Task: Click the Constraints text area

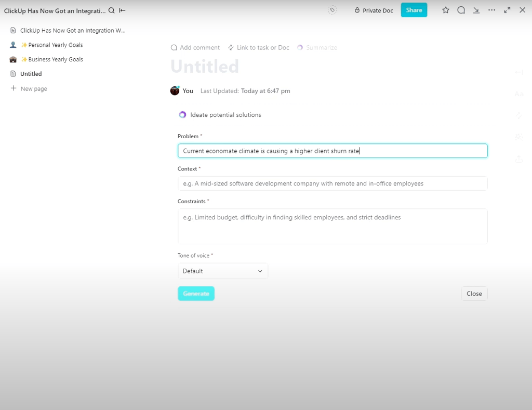Action: (332, 227)
